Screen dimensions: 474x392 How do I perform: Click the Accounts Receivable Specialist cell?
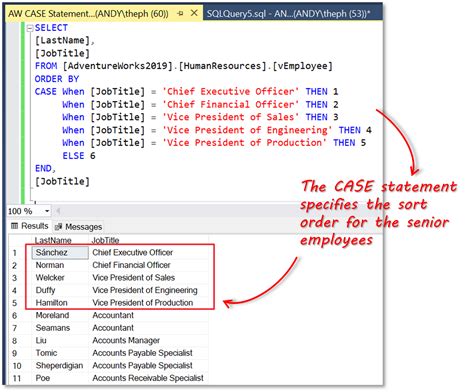149,378
